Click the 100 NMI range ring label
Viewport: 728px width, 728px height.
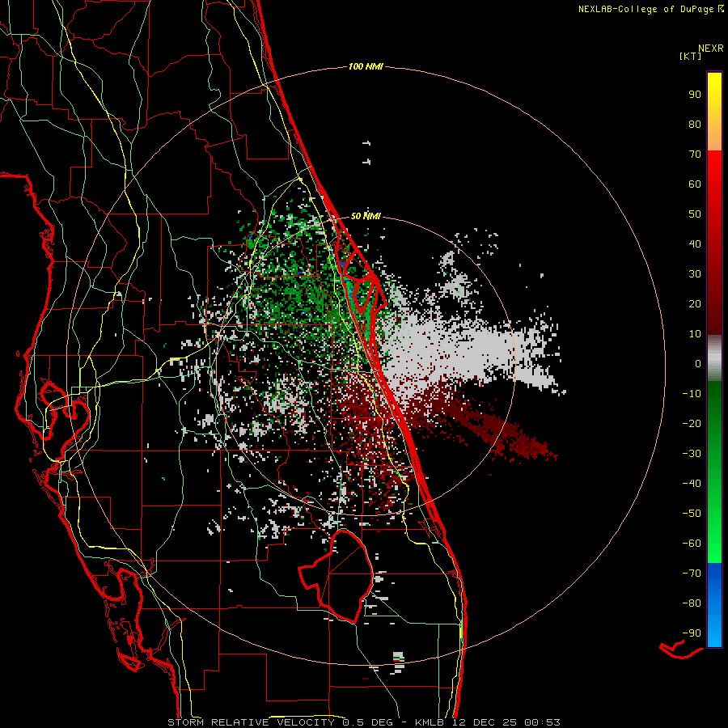click(x=366, y=66)
